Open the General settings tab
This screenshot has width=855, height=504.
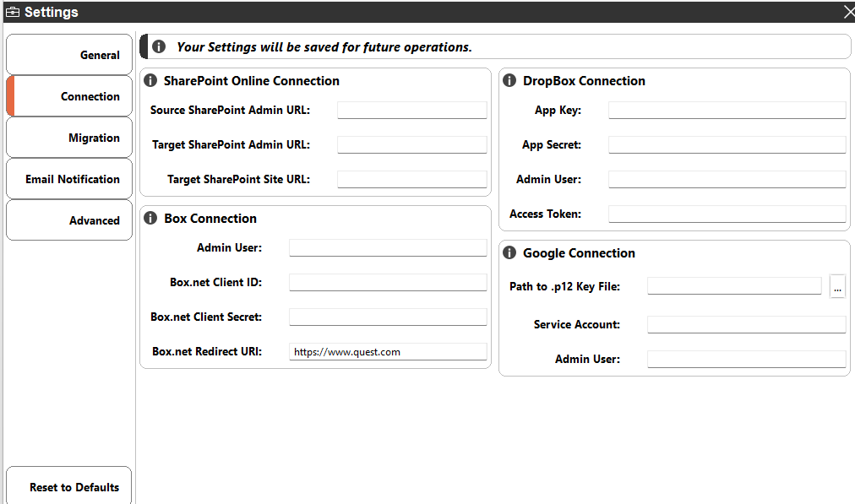(x=69, y=55)
